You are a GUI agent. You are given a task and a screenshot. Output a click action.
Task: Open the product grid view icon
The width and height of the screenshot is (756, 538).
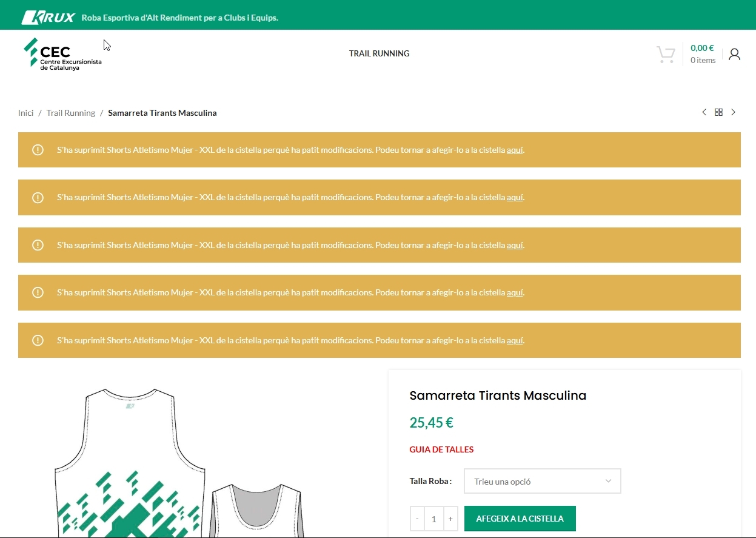(718, 112)
